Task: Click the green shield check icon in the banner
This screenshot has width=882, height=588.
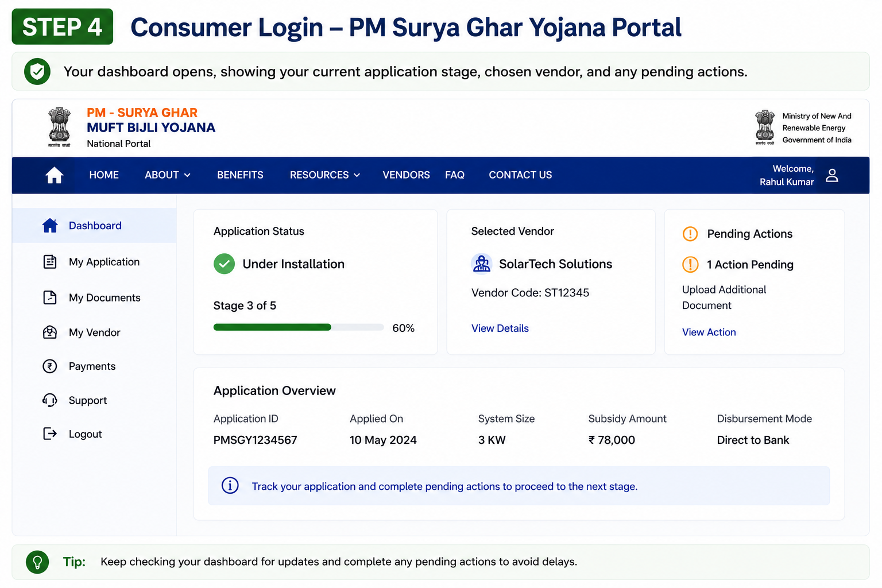Action: (37, 72)
